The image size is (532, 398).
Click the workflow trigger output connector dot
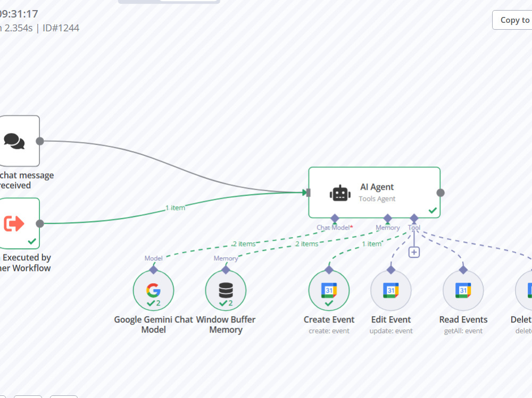[x=40, y=223]
